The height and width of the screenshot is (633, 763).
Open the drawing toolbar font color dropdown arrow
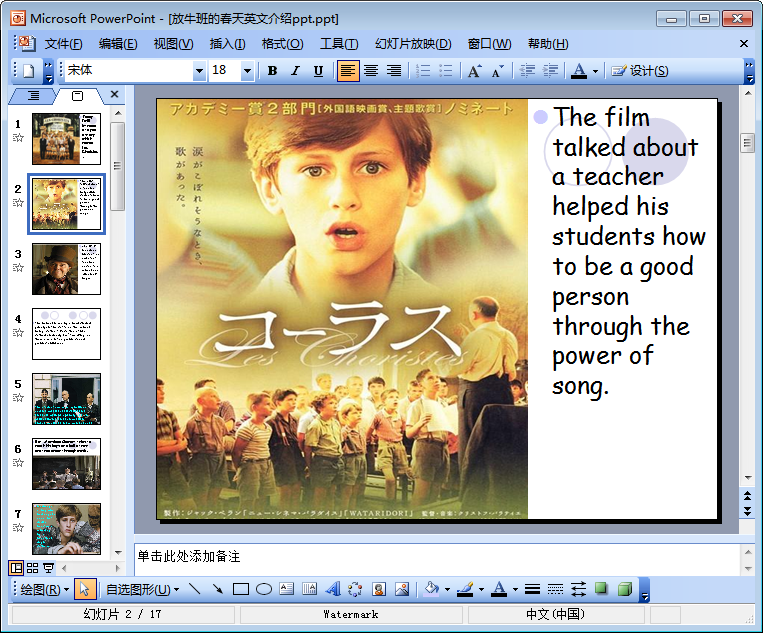(x=515, y=589)
